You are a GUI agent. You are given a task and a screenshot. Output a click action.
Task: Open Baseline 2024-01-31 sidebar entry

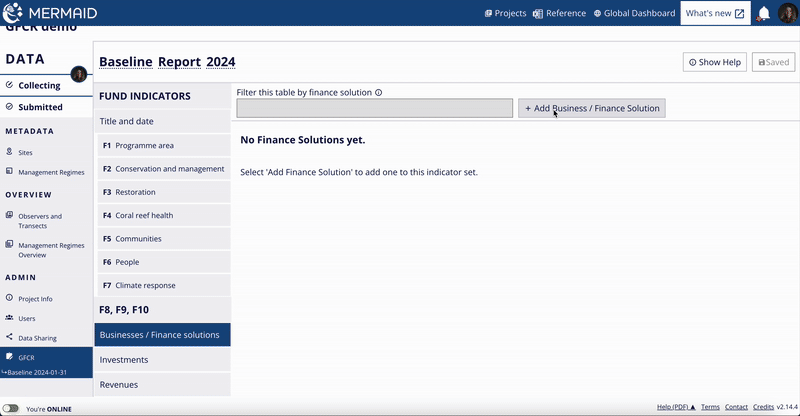point(36,372)
